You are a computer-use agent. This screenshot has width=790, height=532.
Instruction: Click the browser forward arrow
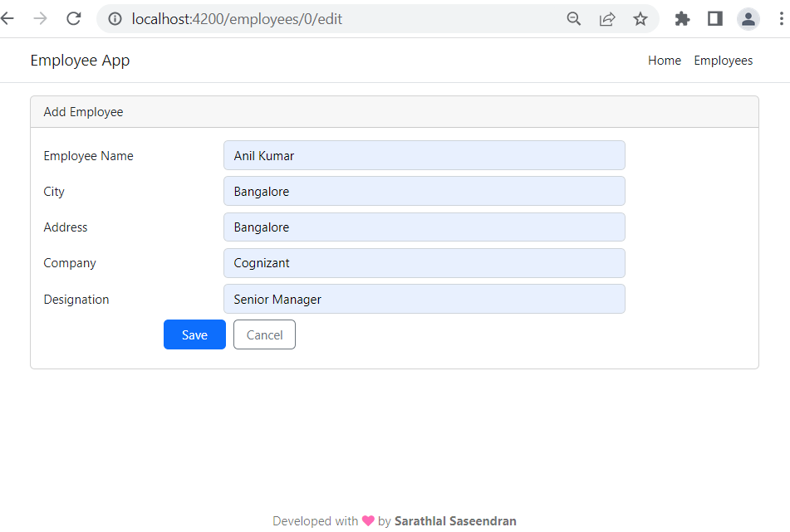[40, 19]
